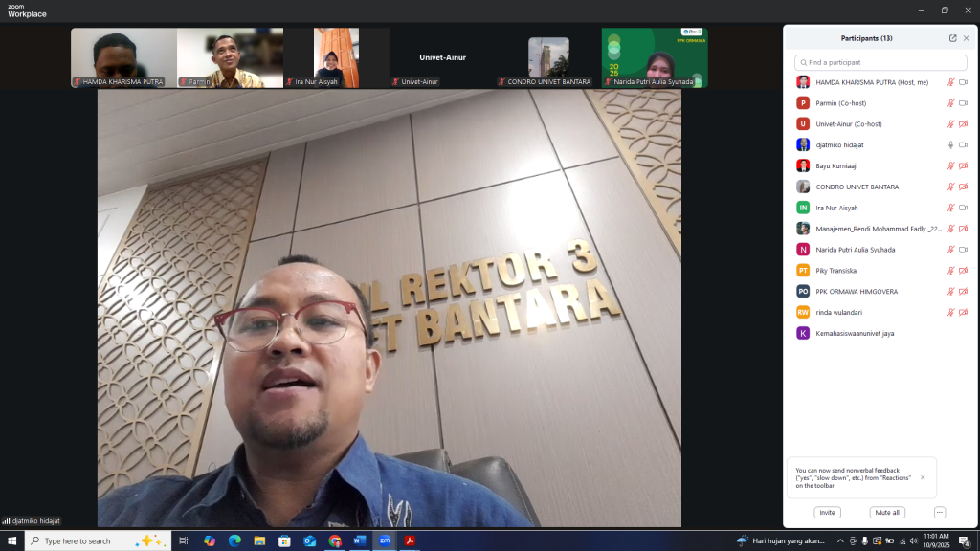980x551 pixels.
Task: Click the Mute all button
Action: coord(886,513)
